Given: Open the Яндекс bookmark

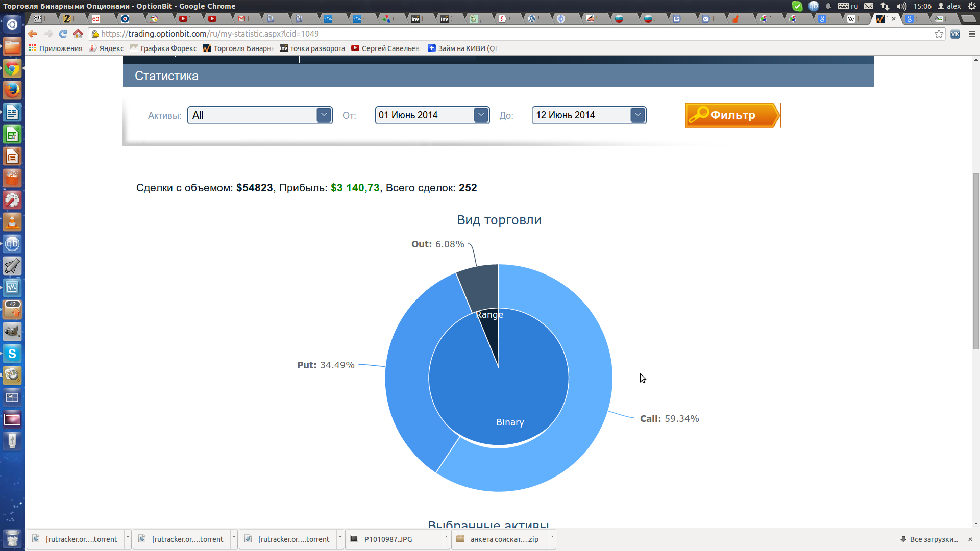Looking at the screenshot, I should (x=107, y=48).
